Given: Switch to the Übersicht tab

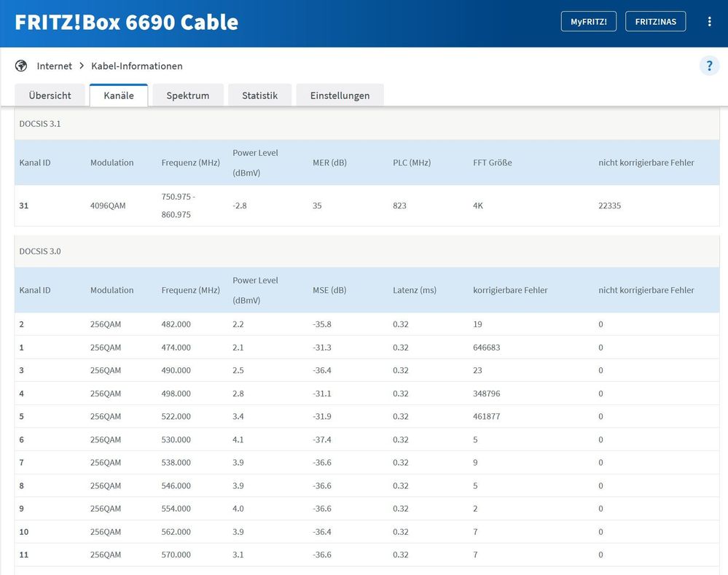Looking at the screenshot, I should pos(50,95).
